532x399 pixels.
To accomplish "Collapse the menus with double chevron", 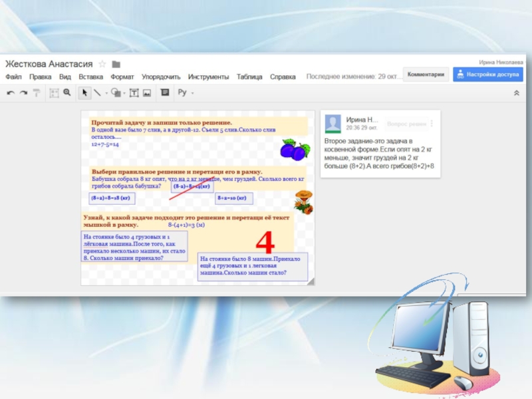I will pos(516,93).
